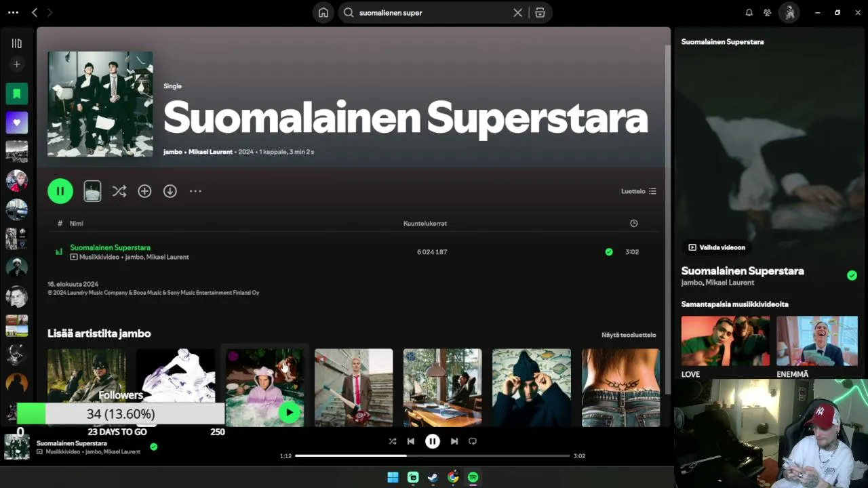Open the LOVE music video thumbnail
Image resolution: width=868 pixels, height=488 pixels.
point(726,341)
